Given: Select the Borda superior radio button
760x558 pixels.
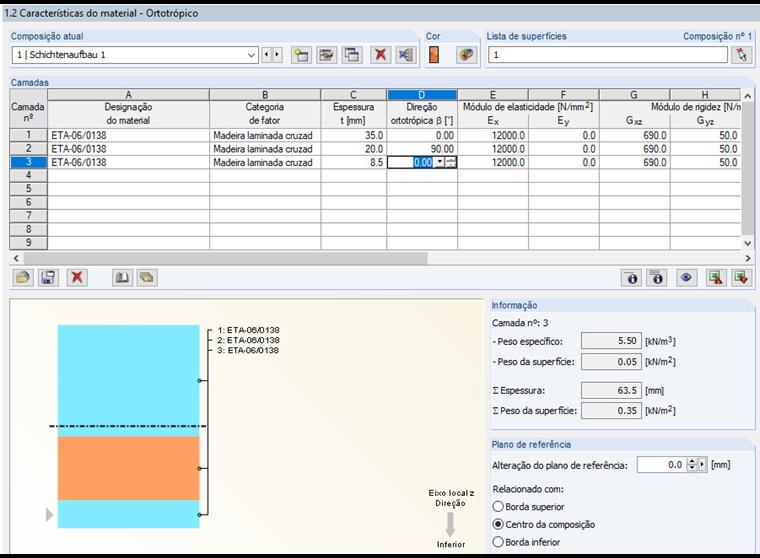Looking at the screenshot, I should pyautogui.click(x=498, y=507).
